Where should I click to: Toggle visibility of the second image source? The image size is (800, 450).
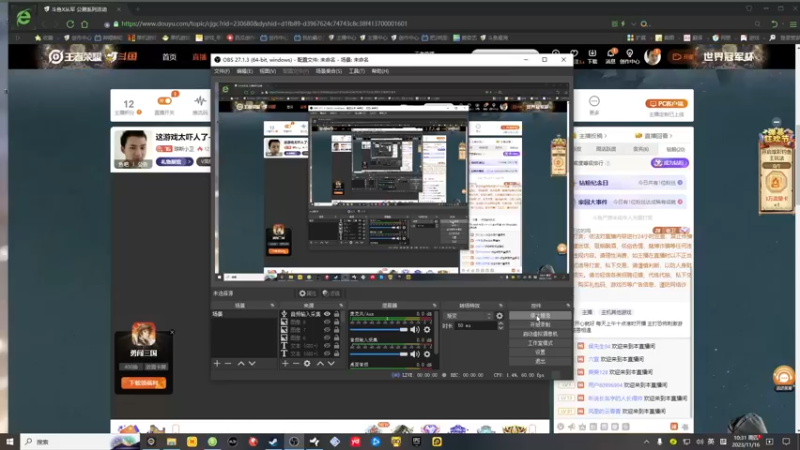pos(327,330)
